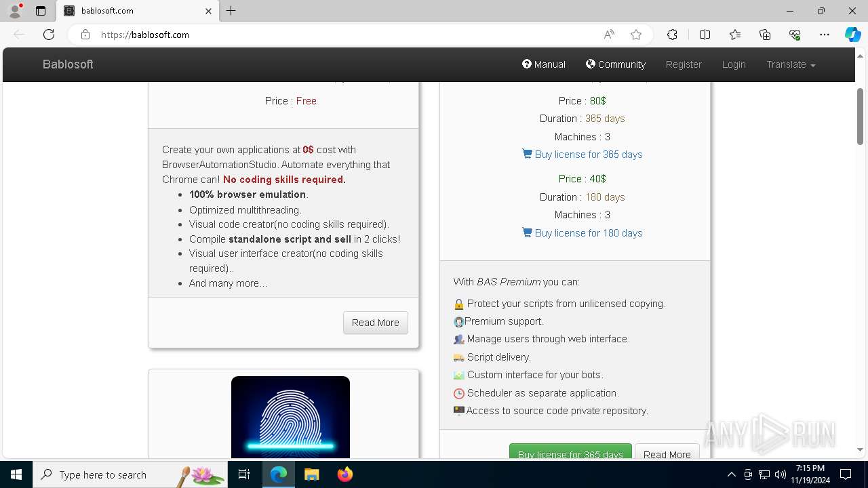Open the Collections icon

point(765,35)
